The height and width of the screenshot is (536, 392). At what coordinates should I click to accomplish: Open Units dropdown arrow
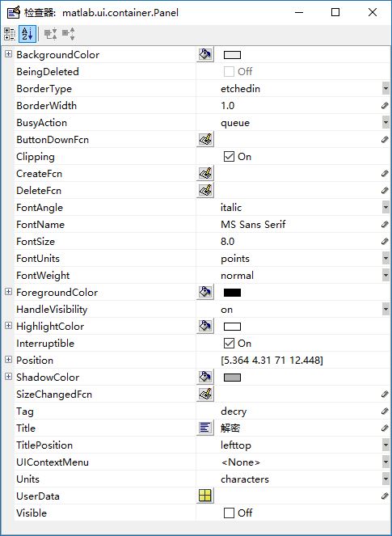pos(386,479)
